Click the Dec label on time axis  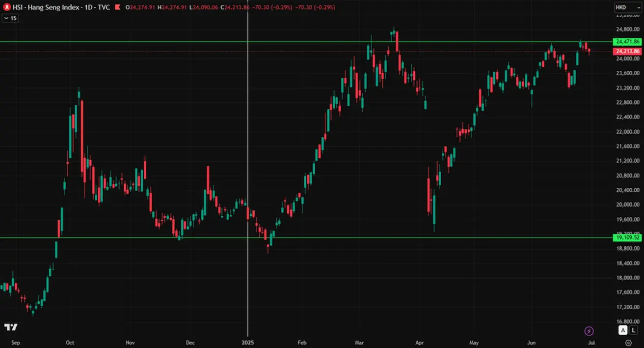[190, 343]
